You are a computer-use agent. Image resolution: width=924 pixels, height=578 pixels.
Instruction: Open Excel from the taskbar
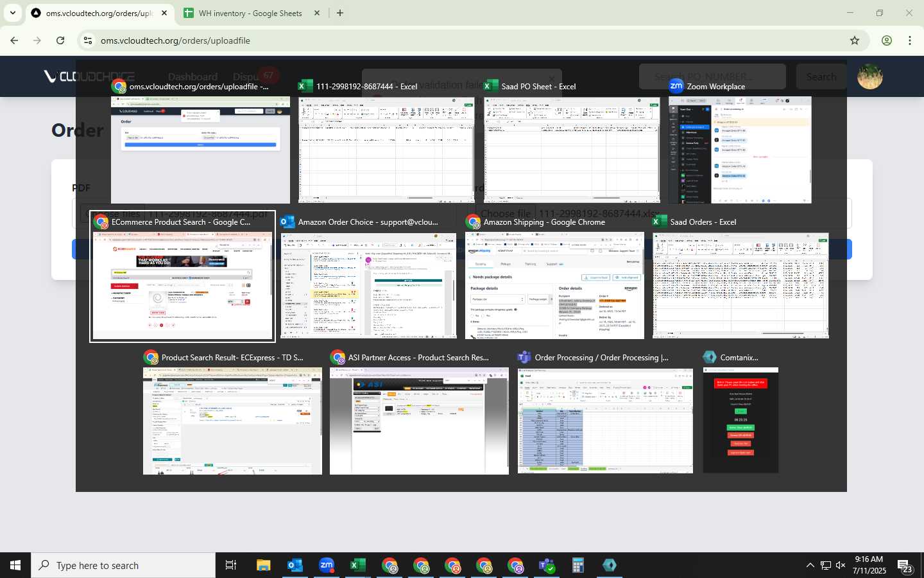[358, 565]
